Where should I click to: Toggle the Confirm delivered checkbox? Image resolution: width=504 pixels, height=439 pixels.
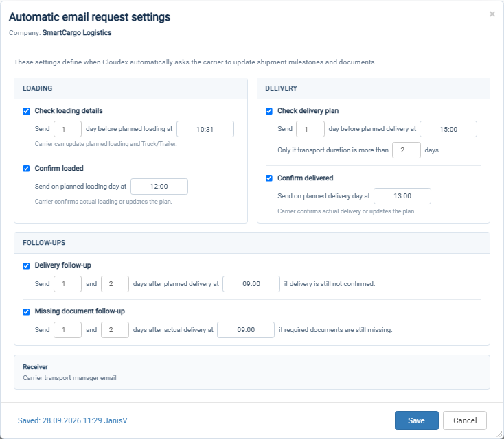269,178
